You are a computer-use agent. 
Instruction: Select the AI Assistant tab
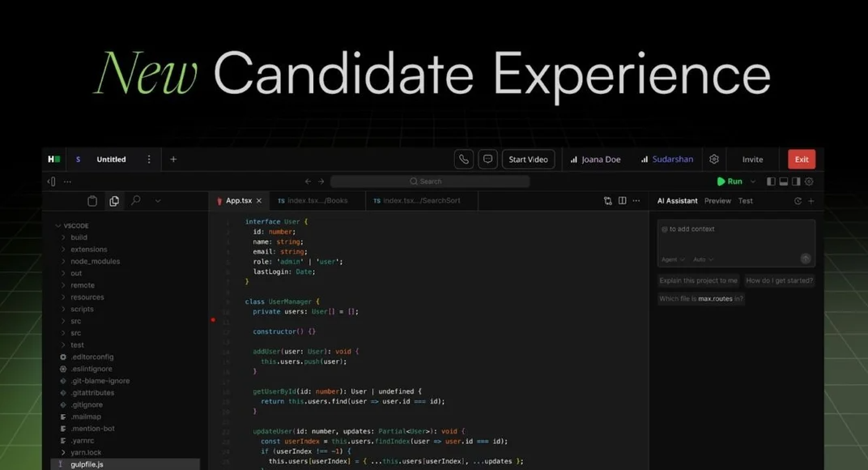click(677, 201)
